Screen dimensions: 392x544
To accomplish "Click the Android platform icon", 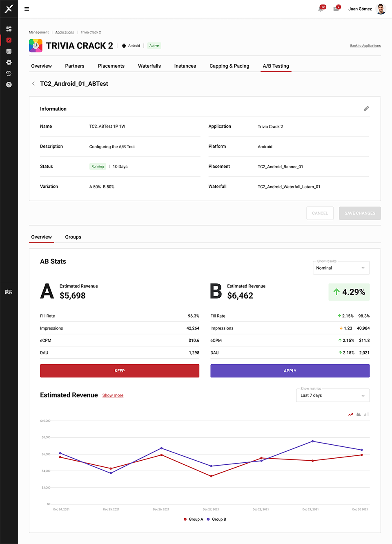I will click(124, 46).
